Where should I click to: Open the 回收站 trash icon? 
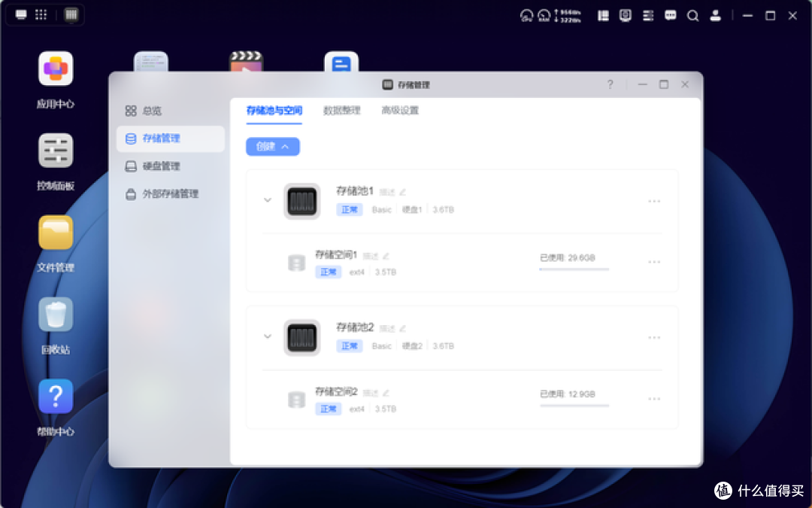[x=56, y=314]
